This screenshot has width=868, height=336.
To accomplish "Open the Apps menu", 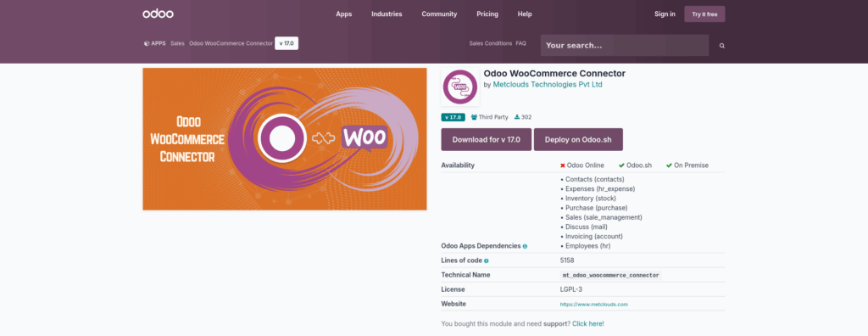I will tap(344, 14).
